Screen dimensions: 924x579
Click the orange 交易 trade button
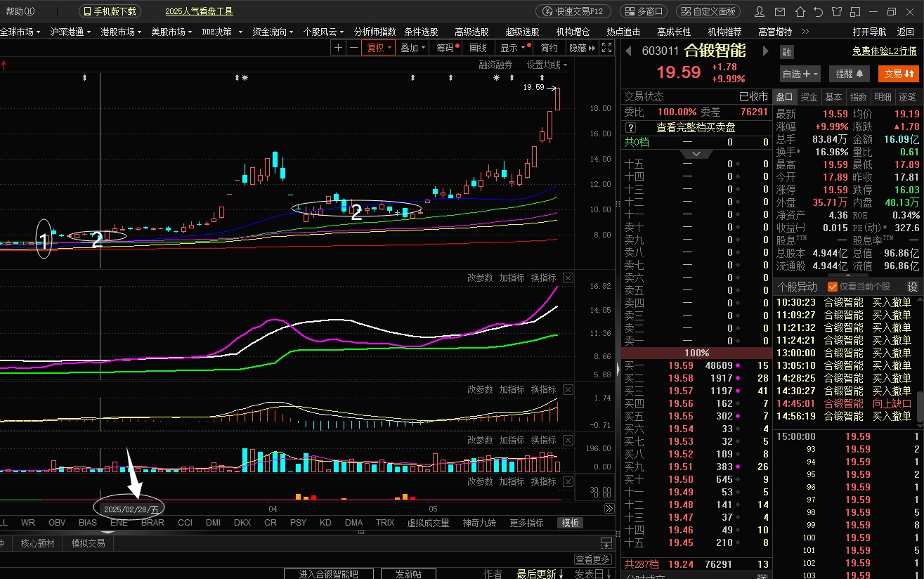coord(899,74)
